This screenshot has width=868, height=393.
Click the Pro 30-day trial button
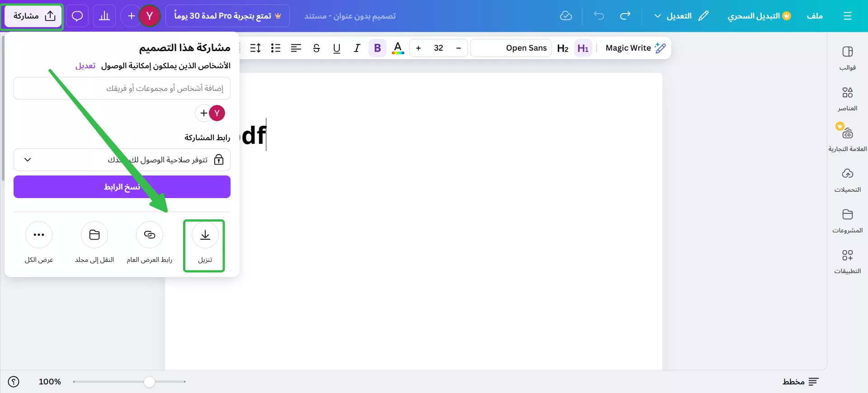coord(227,16)
